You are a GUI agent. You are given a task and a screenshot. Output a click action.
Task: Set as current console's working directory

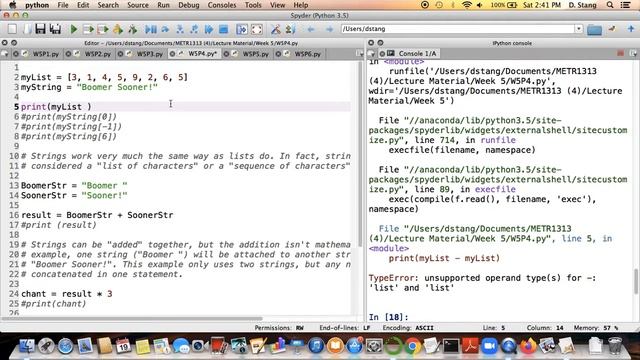point(612,29)
